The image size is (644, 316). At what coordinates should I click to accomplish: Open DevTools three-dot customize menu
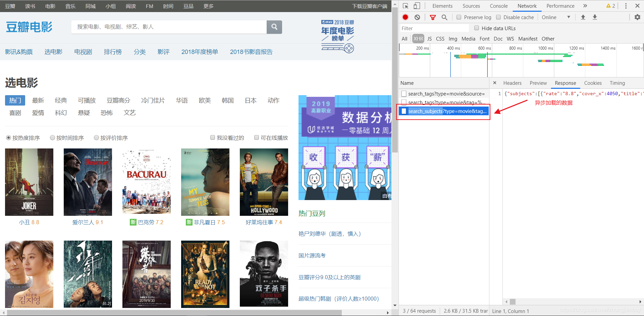pyautogui.click(x=626, y=6)
